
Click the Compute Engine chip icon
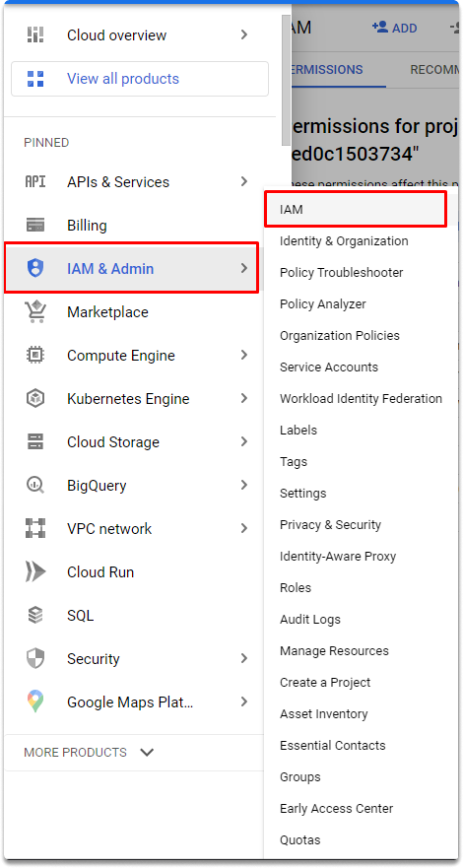click(35, 355)
